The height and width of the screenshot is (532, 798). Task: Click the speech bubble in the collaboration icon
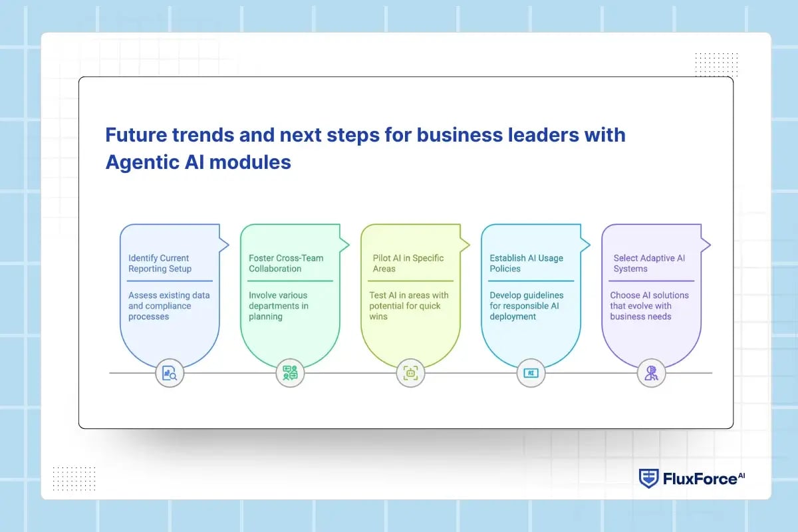286,370
